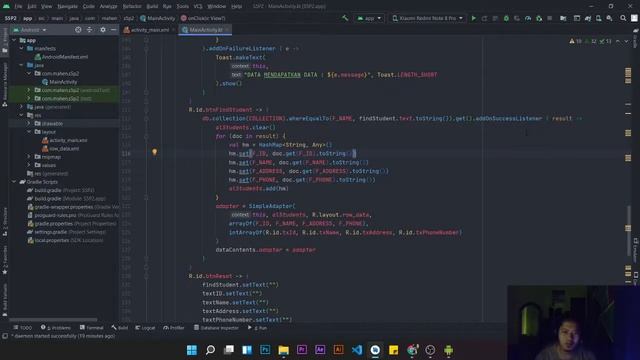The image size is (640, 360).
Task: Open the SDK Manager toolbar icon
Action: 609,18
